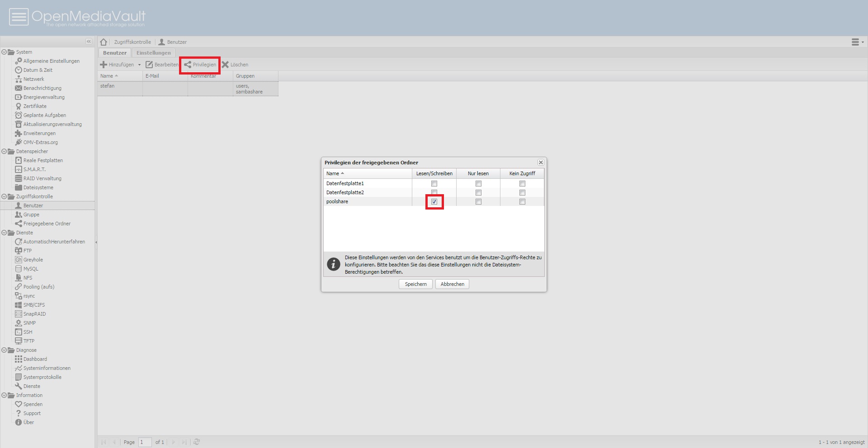The width and height of the screenshot is (868, 448).
Task: Enable Nur lesen for poolshare
Action: pyautogui.click(x=478, y=202)
